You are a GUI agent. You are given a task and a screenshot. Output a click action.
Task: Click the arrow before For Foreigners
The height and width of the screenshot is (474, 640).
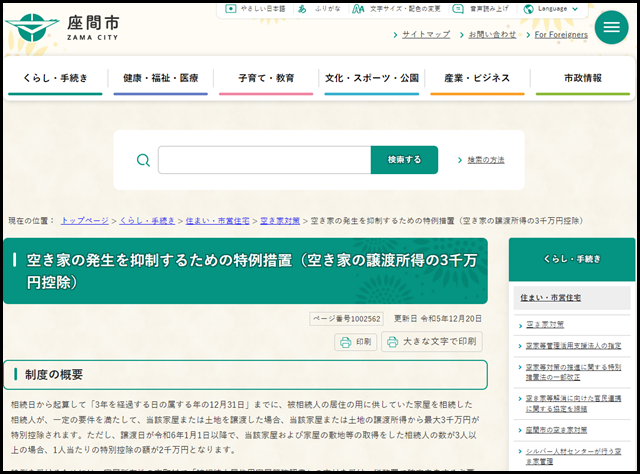point(528,35)
